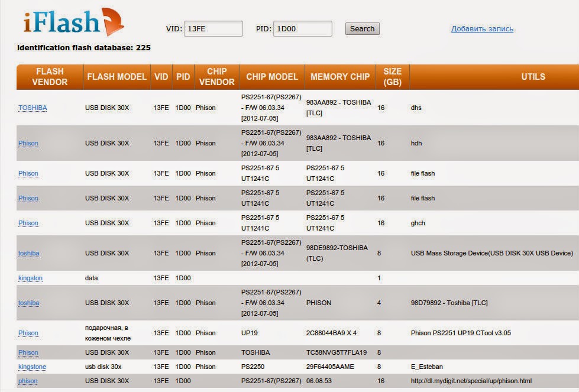Click the identification flash database: 225 text
This screenshot has width=579, height=392.
84,48
